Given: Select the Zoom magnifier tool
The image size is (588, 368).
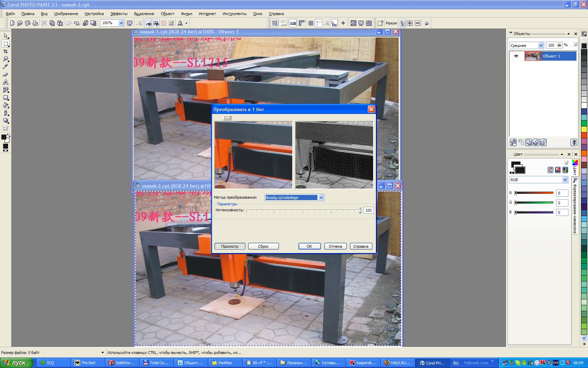Looking at the screenshot, I should pos(6,59).
